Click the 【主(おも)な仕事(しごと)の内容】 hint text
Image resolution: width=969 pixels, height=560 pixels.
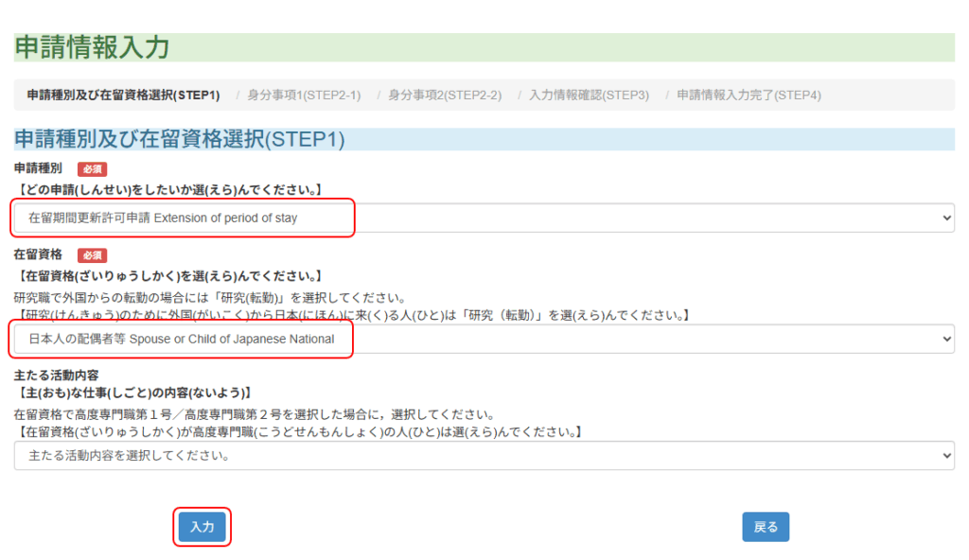point(132,393)
